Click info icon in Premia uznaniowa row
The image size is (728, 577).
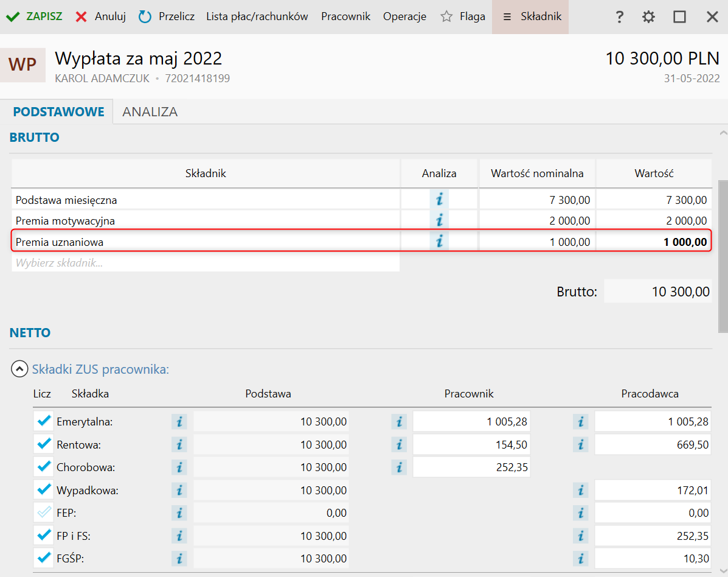pos(439,242)
